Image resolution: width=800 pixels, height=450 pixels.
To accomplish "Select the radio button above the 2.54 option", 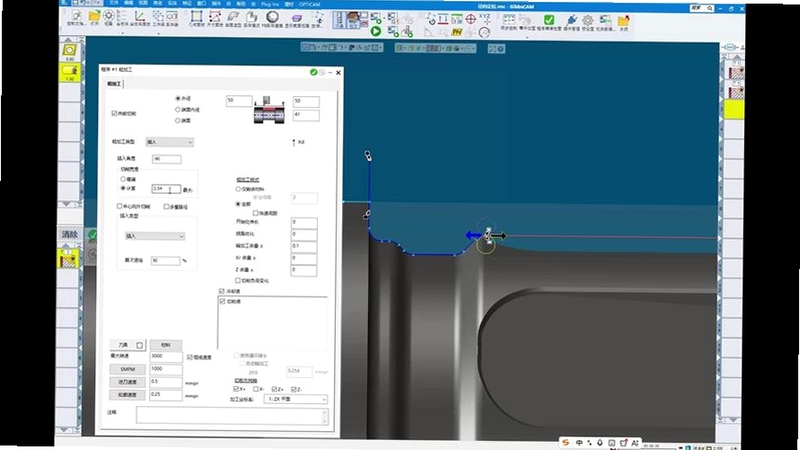I will tap(123, 179).
